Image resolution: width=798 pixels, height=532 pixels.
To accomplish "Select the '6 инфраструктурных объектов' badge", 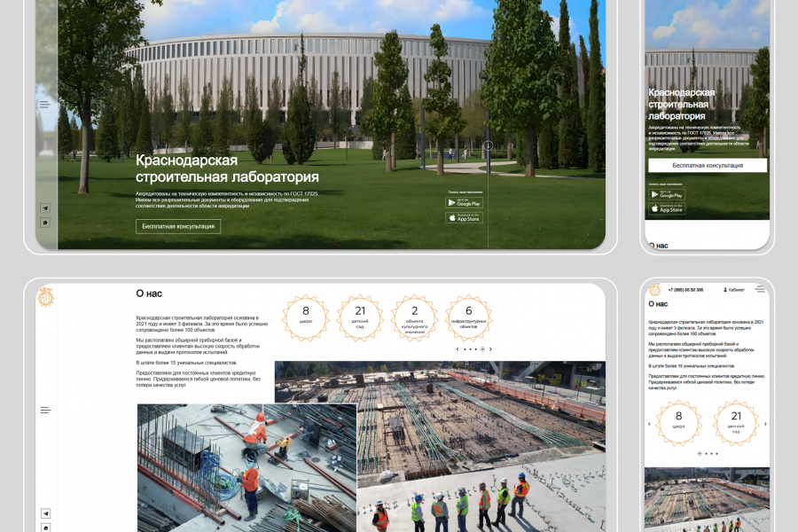I will click(x=469, y=317).
